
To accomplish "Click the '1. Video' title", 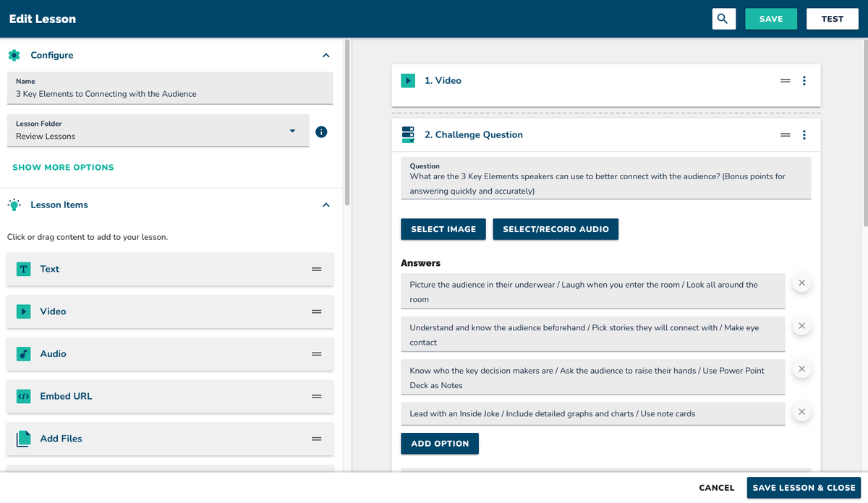I will 443,81.
